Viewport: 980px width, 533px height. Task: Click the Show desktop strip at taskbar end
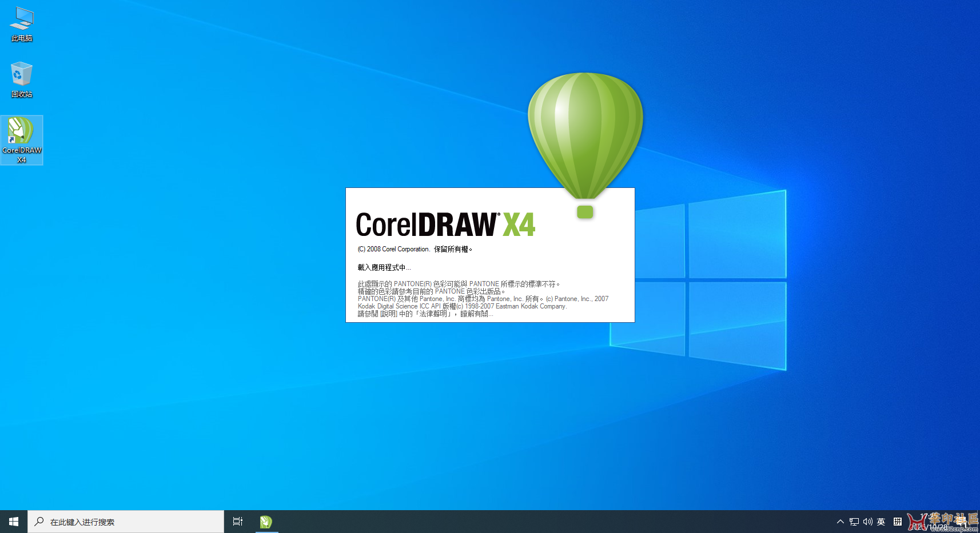click(x=979, y=522)
